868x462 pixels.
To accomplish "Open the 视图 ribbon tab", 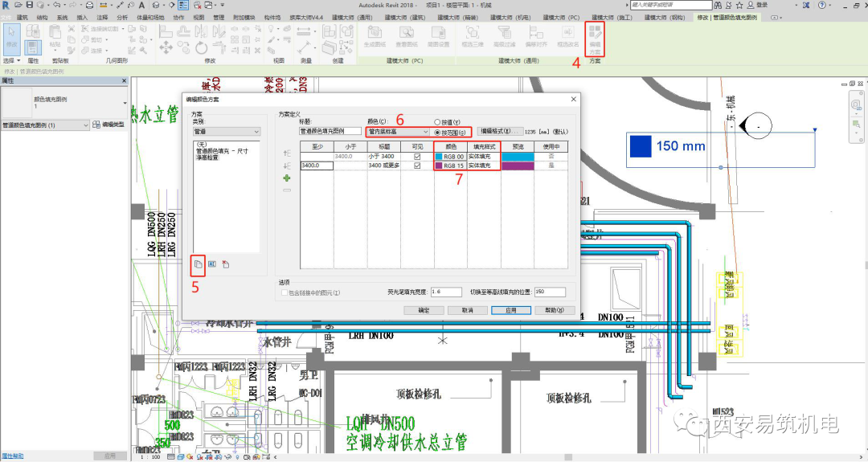I will click(199, 18).
